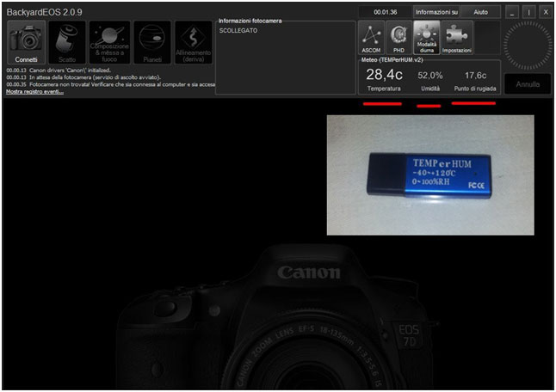Open the Scatto imaging mode
This screenshot has width=556, height=392.
coord(67,42)
